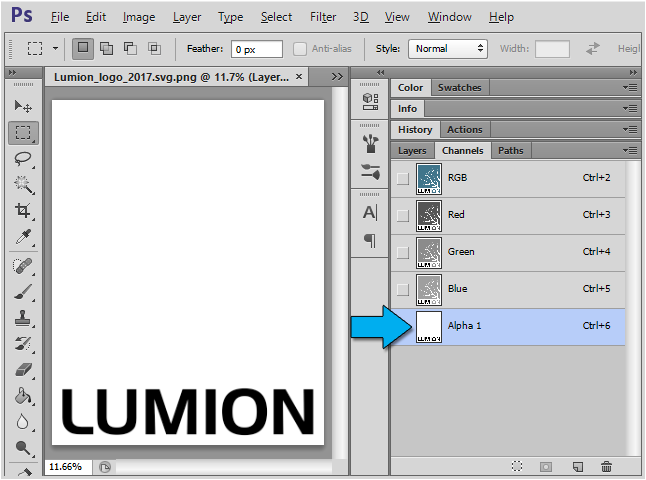
Task: Load channel as selection icon
Action: (x=517, y=466)
